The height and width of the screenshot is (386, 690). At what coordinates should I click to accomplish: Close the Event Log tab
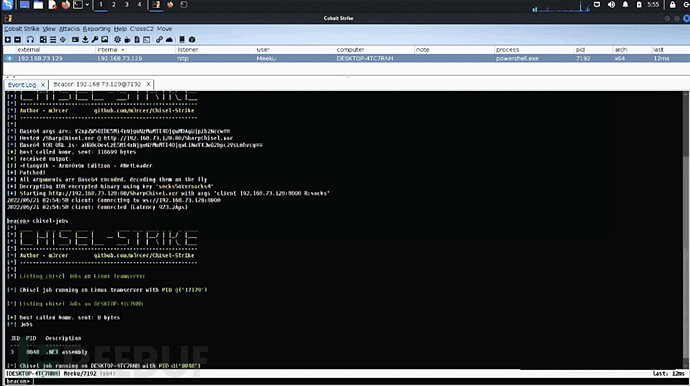43,85
